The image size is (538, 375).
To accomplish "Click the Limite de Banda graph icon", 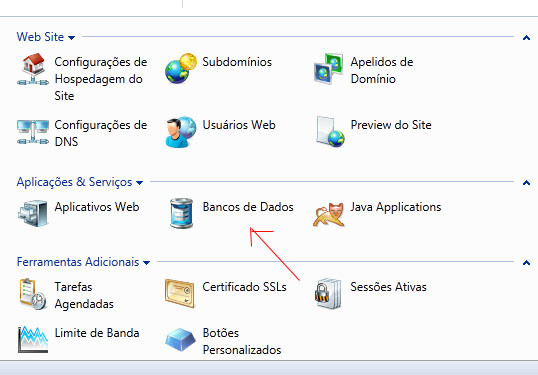I will (33, 340).
